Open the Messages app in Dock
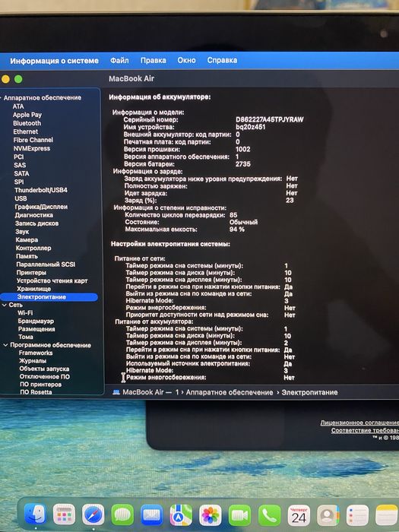Screen dimensions: 399x532 coord(122,515)
